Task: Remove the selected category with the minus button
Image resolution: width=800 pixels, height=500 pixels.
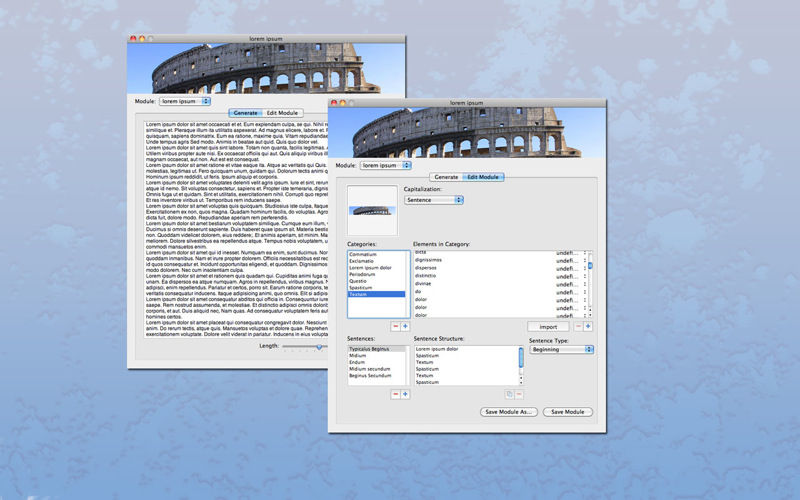Action: 395,327
